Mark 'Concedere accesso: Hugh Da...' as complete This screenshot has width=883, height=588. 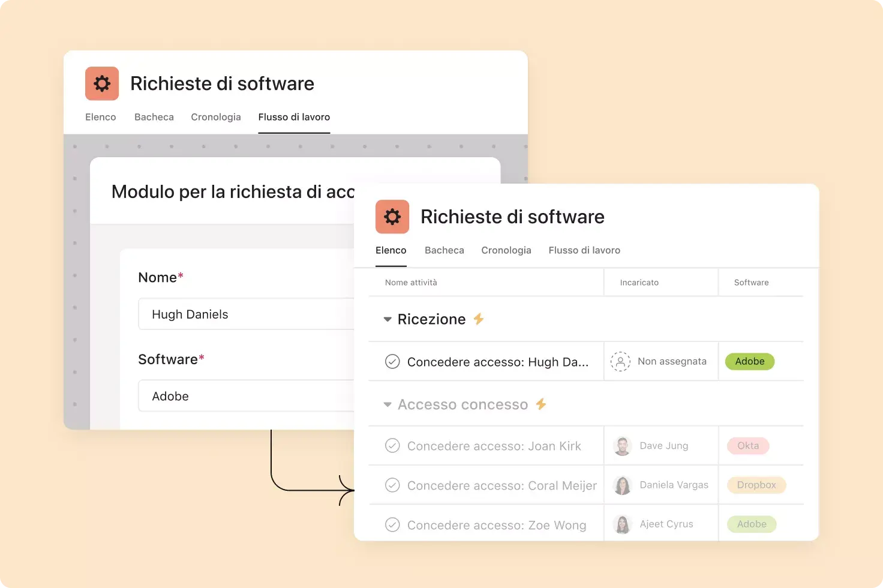pos(393,361)
